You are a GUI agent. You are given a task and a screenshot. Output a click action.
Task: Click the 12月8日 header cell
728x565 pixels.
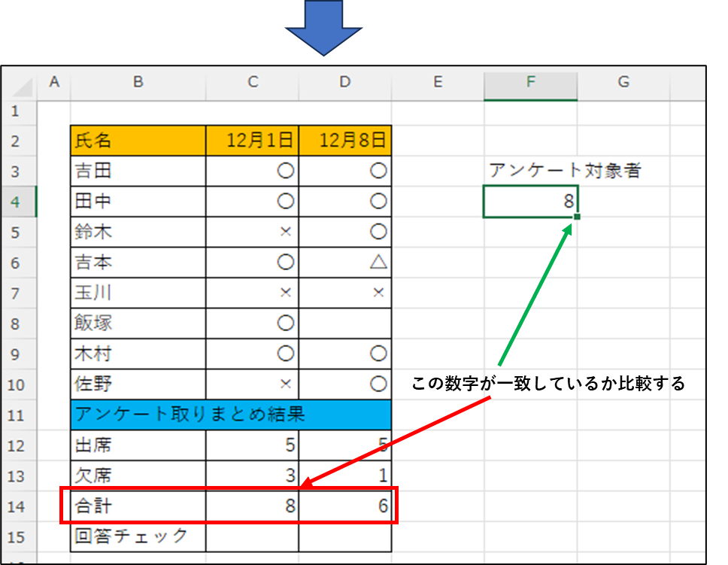tap(345, 141)
